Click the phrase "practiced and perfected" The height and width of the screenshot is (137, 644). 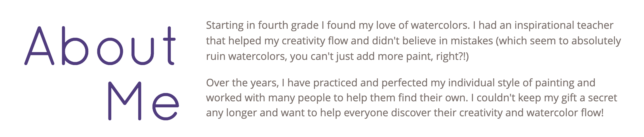370,83
